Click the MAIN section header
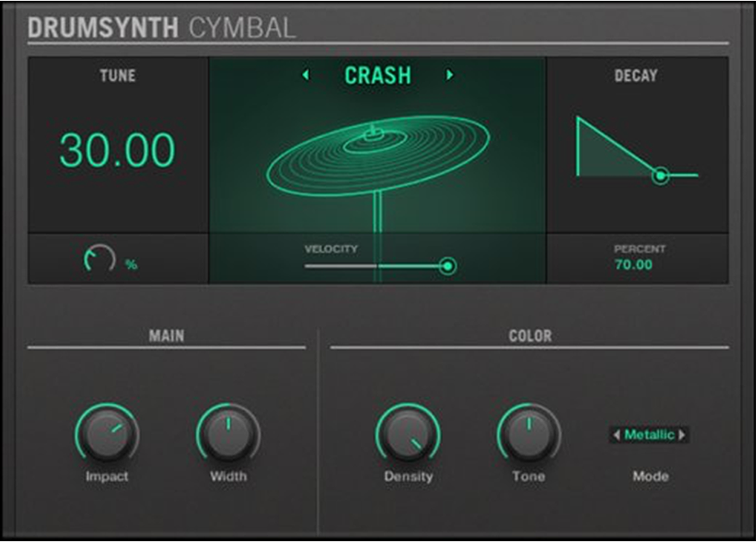Viewport: 756px width, 542px height. 166,335
